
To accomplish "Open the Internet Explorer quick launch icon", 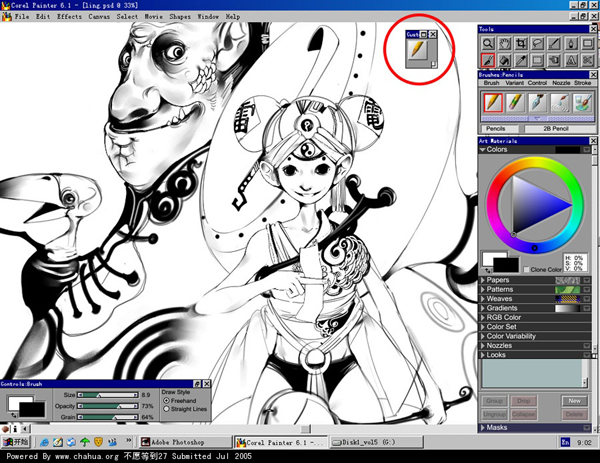I will point(44,442).
